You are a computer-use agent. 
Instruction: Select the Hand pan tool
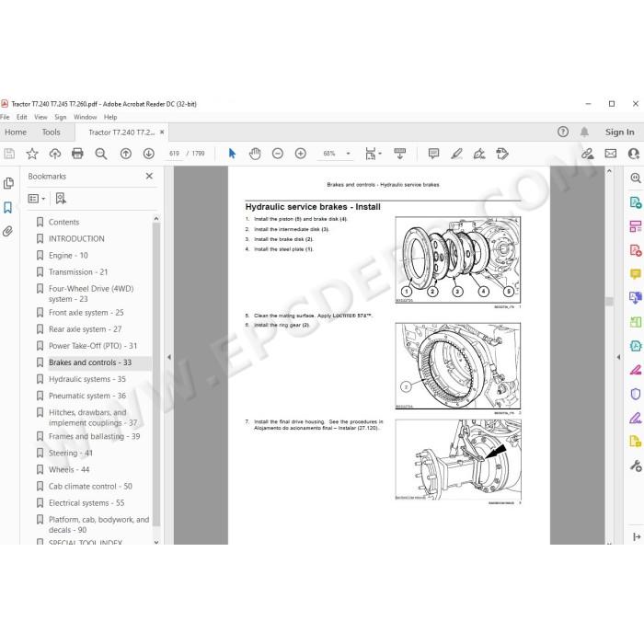255,154
